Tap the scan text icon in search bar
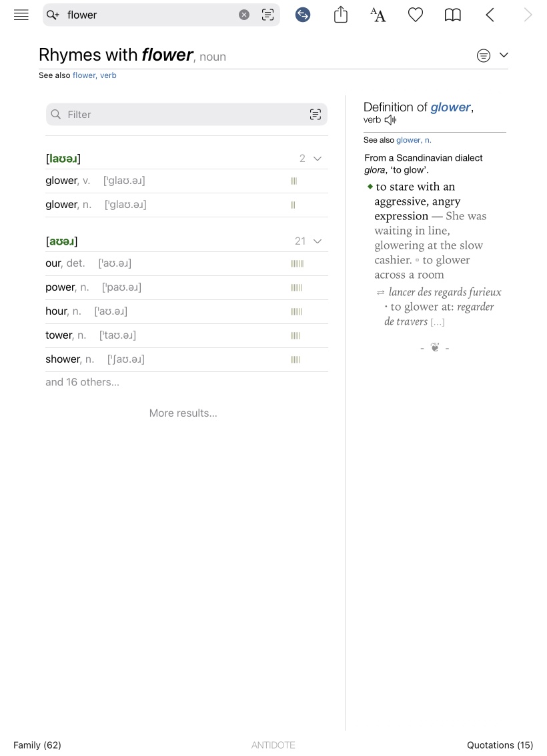Image resolution: width=547 pixels, height=756 pixels. (x=267, y=15)
